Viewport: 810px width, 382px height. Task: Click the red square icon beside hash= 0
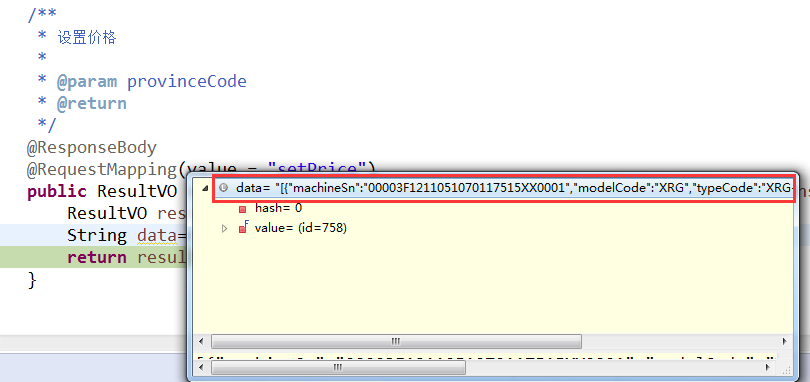(242, 209)
